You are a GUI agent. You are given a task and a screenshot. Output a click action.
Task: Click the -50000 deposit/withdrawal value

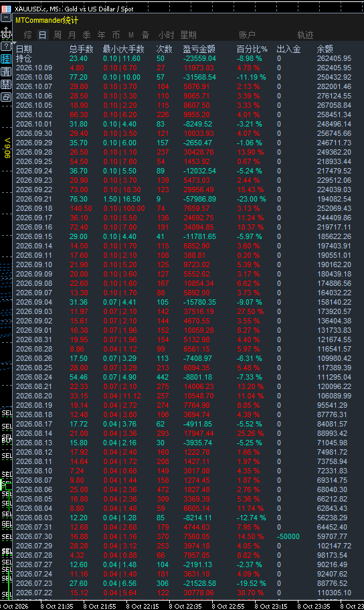click(x=288, y=536)
